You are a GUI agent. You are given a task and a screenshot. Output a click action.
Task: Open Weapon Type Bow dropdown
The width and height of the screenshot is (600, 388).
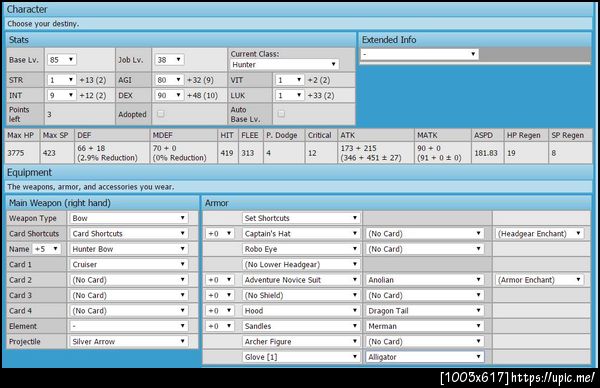click(x=129, y=218)
